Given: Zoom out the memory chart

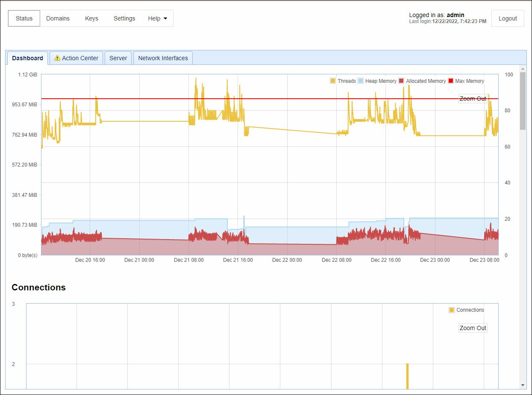Looking at the screenshot, I should (473, 99).
